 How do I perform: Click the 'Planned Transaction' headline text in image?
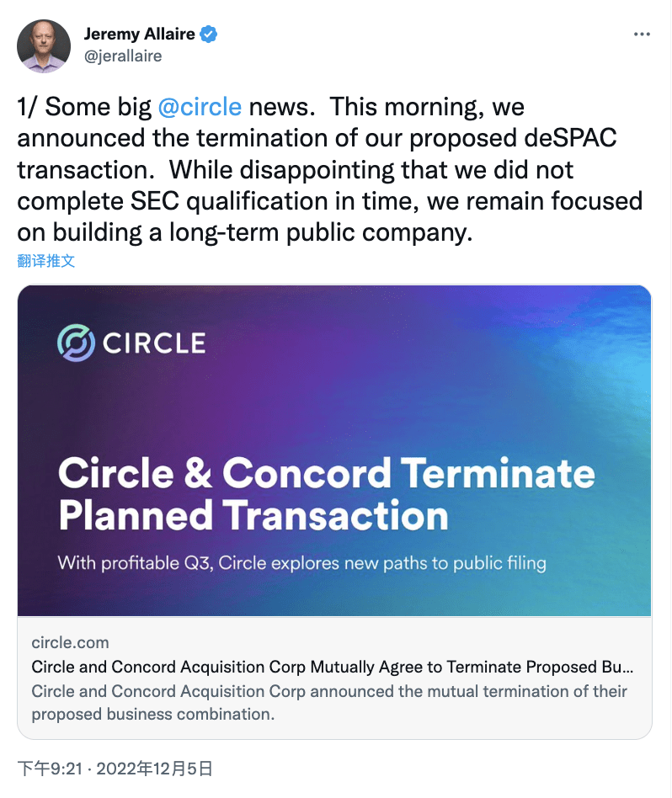point(253,515)
